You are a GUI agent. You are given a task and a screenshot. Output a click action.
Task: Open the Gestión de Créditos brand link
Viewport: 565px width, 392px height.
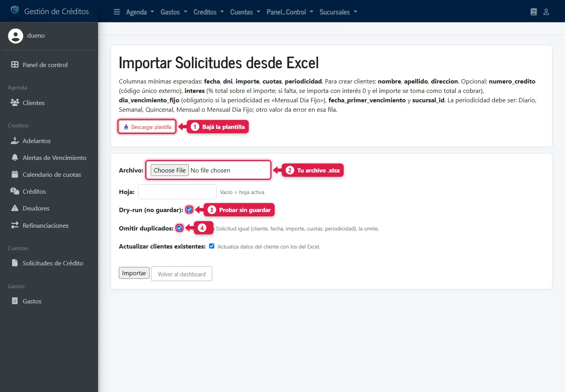(50, 11)
